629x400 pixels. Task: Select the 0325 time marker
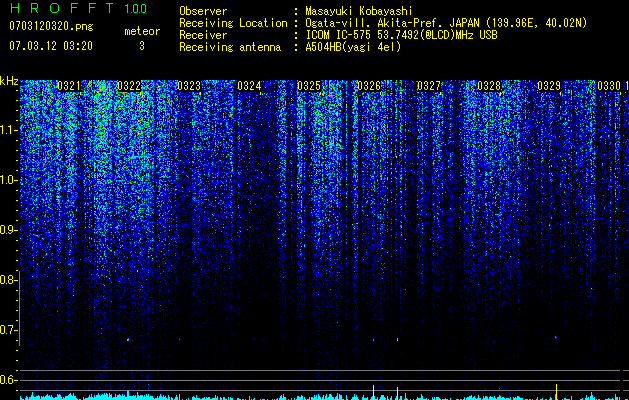tap(309, 86)
